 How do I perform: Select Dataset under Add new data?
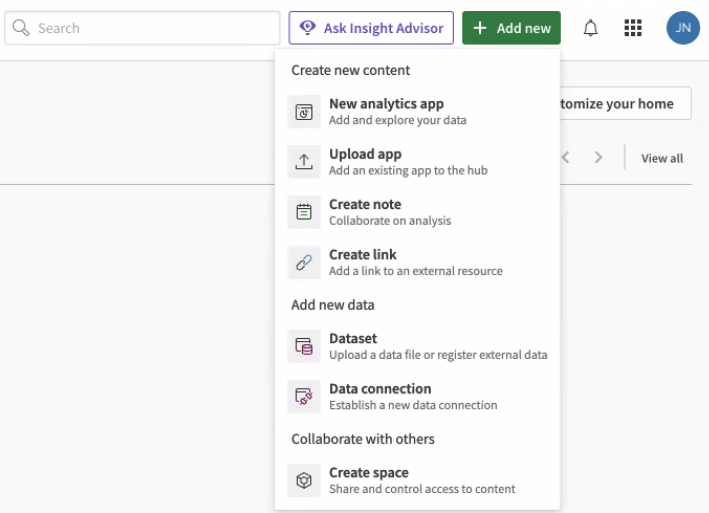tap(417, 346)
